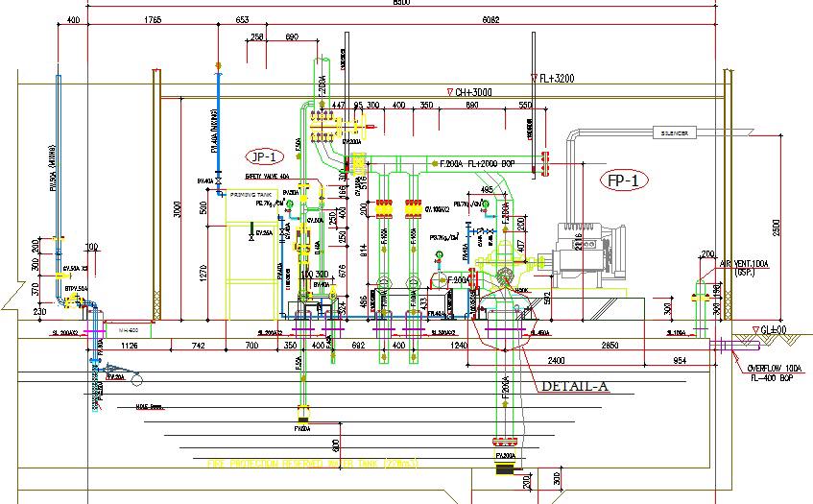
Task: Click the 2500 vertical dimension on right
Action: point(776,228)
